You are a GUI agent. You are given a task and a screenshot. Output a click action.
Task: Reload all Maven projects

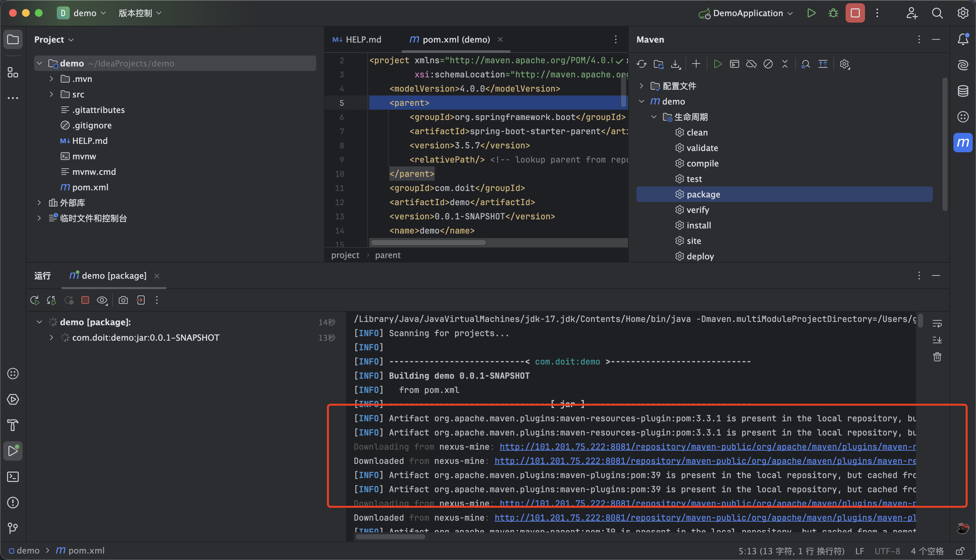click(x=641, y=64)
